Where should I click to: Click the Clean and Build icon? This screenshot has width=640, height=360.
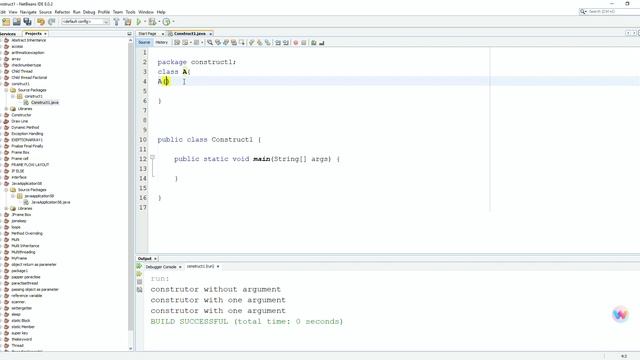click(x=128, y=22)
